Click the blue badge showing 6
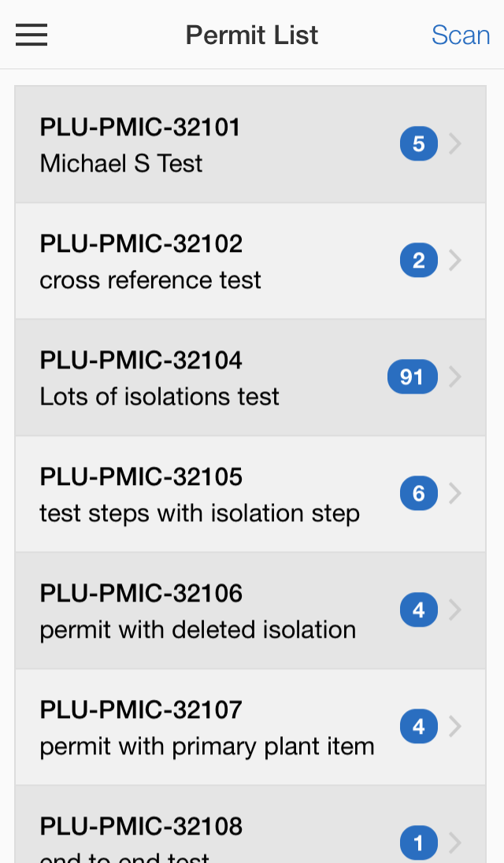The height and width of the screenshot is (863, 504). pyautogui.click(x=419, y=493)
